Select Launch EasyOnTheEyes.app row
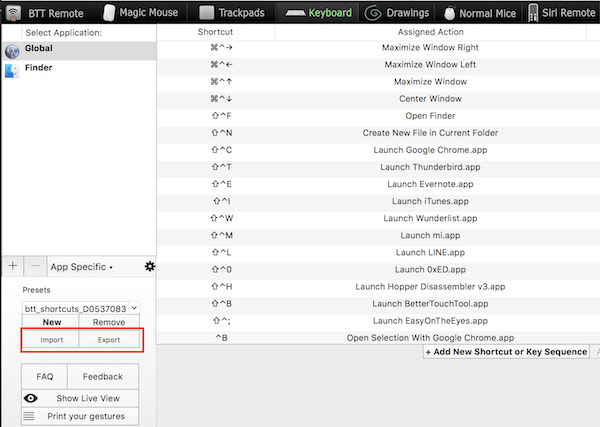This screenshot has width=600, height=427. click(378, 321)
